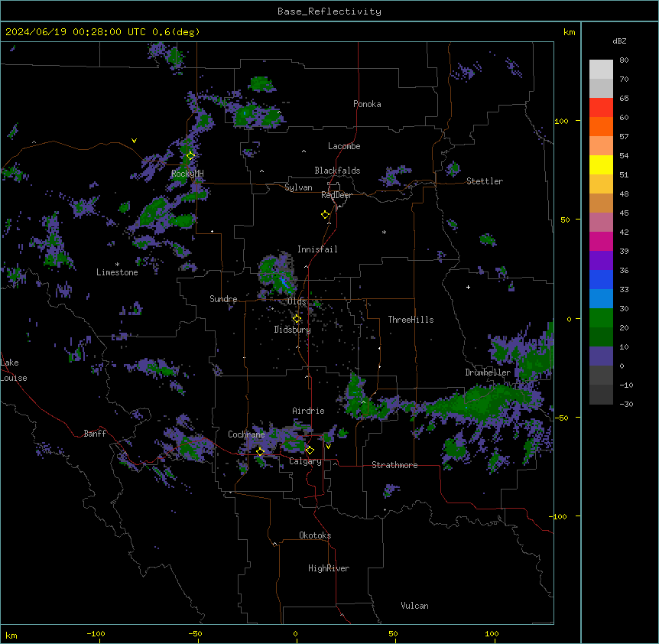Viewport: 659px width, 644px height.
Task: Click the Cochrane label
Action: point(246,434)
